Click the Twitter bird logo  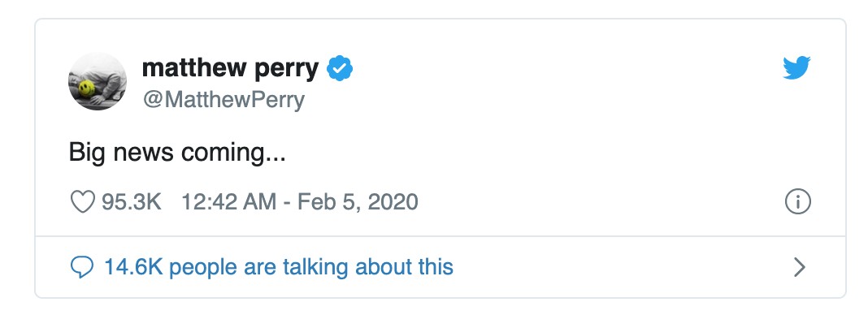click(796, 68)
